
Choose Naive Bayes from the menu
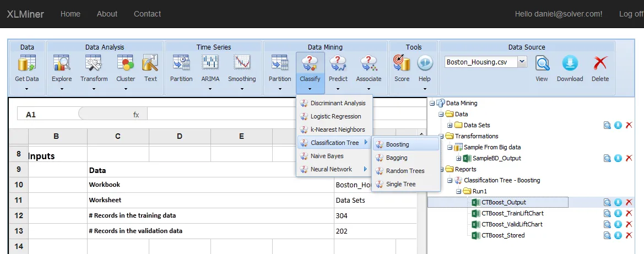tap(334, 156)
